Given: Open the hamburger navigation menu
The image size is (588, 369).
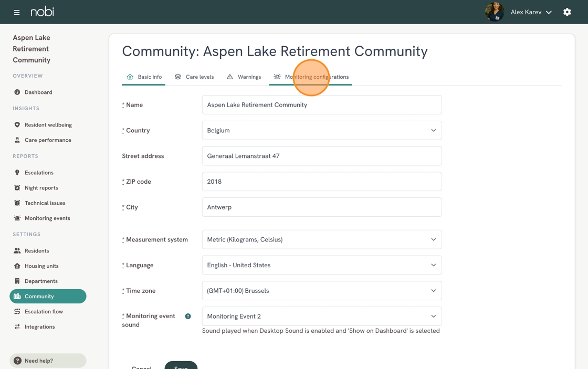Looking at the screenshot, I should [16, 13].
